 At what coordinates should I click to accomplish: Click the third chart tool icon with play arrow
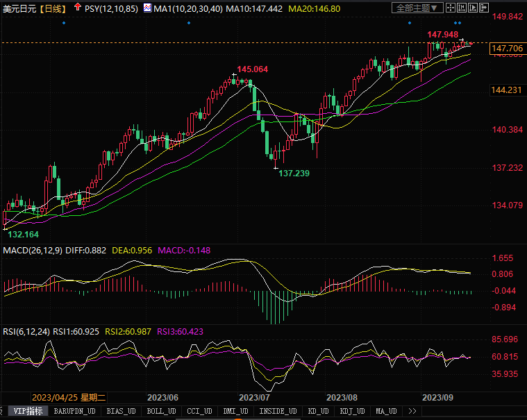point(474,8)
